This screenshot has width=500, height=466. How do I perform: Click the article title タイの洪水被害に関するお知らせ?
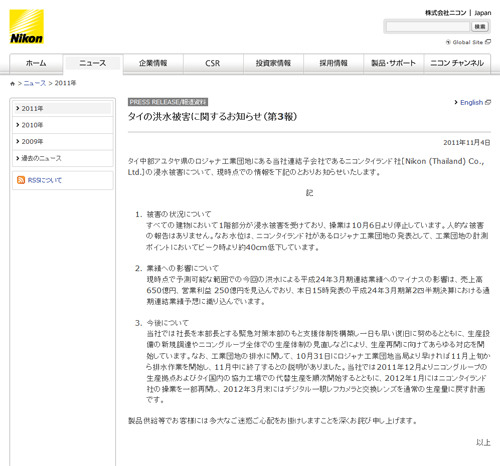(x=213, y=117)
